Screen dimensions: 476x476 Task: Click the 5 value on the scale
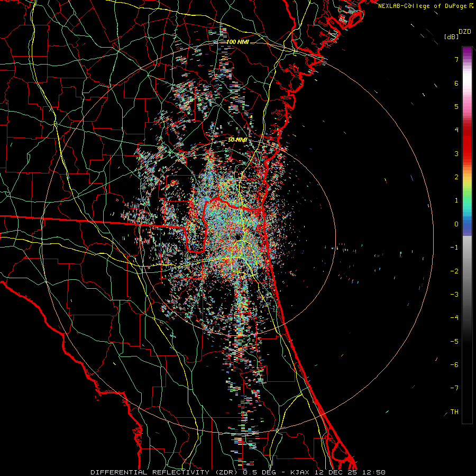coord(456,106)
